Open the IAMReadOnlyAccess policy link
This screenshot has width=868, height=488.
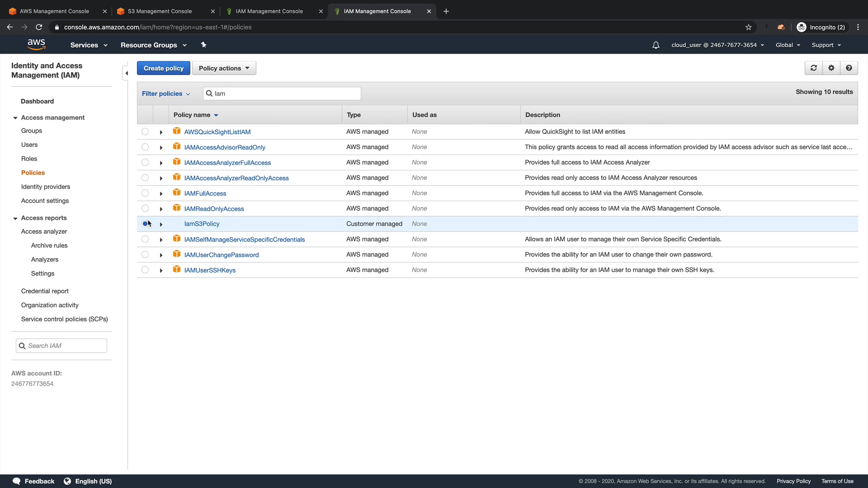coord(214,209)
